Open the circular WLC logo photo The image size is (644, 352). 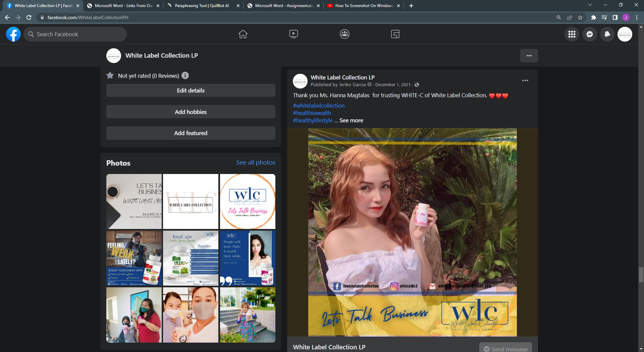(x=248, y=201)
